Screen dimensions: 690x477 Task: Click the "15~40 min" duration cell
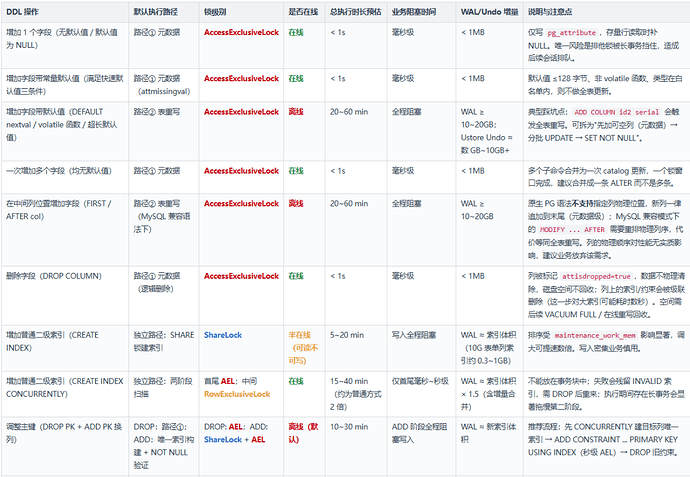[356, 394]
